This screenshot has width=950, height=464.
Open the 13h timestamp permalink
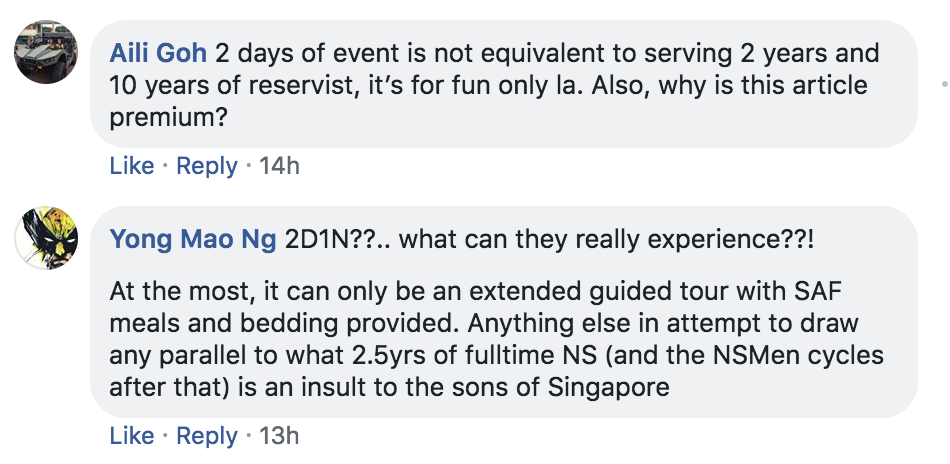(x=279, y=436)
